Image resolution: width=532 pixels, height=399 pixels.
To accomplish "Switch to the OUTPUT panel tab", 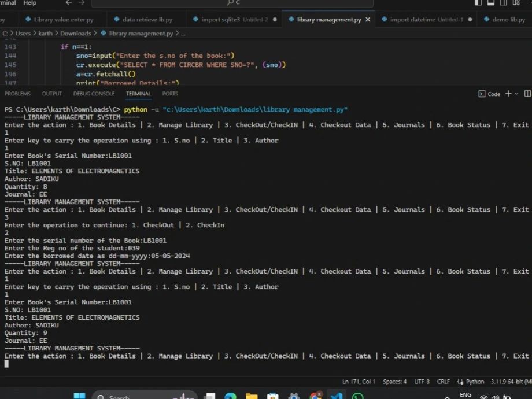I will [x=51, y=93].
